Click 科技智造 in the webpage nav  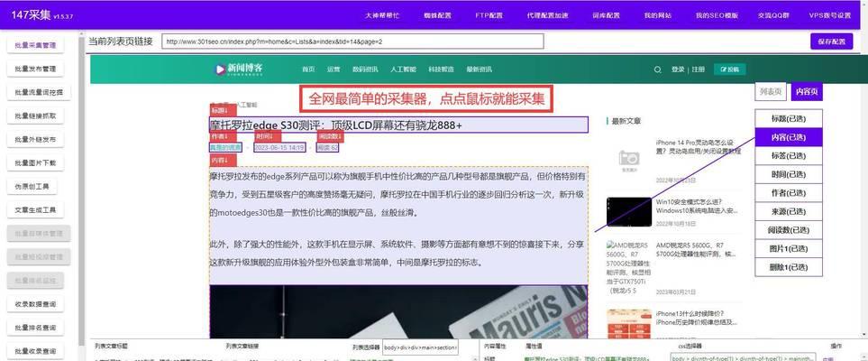tap(441, 69)
